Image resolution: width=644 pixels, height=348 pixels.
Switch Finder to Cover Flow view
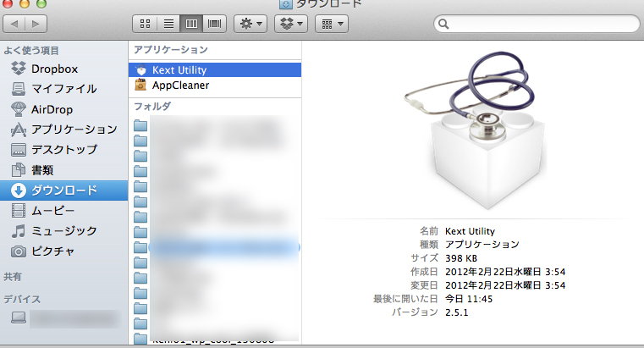click(x=214, y=24)
